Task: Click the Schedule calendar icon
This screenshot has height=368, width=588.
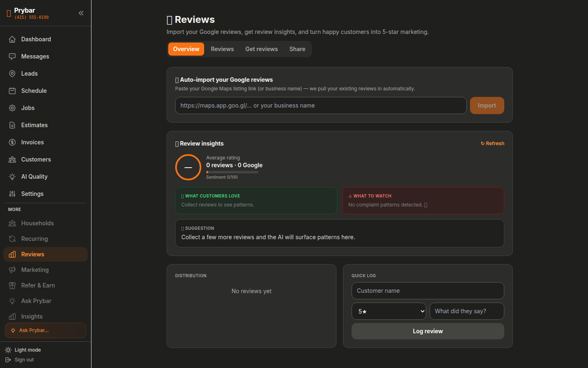Action: pos(12,91)
